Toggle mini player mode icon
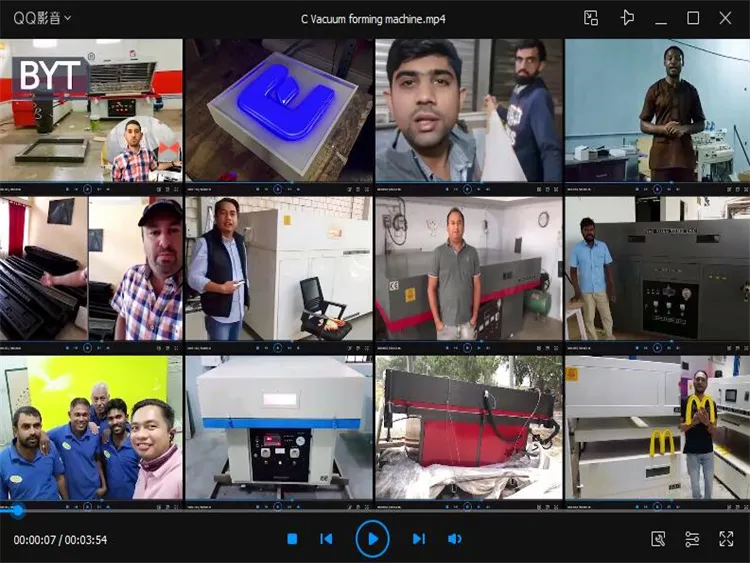 point(591,18)
